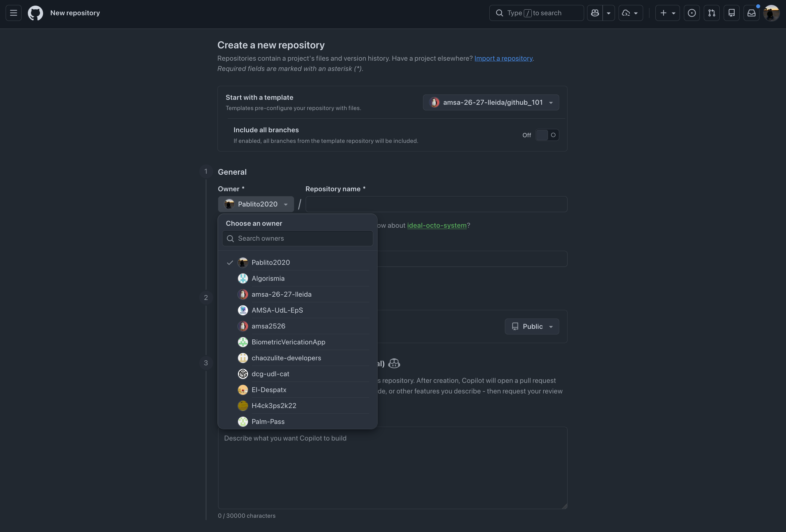Focus the Repository name field

(x=436, y=204)
